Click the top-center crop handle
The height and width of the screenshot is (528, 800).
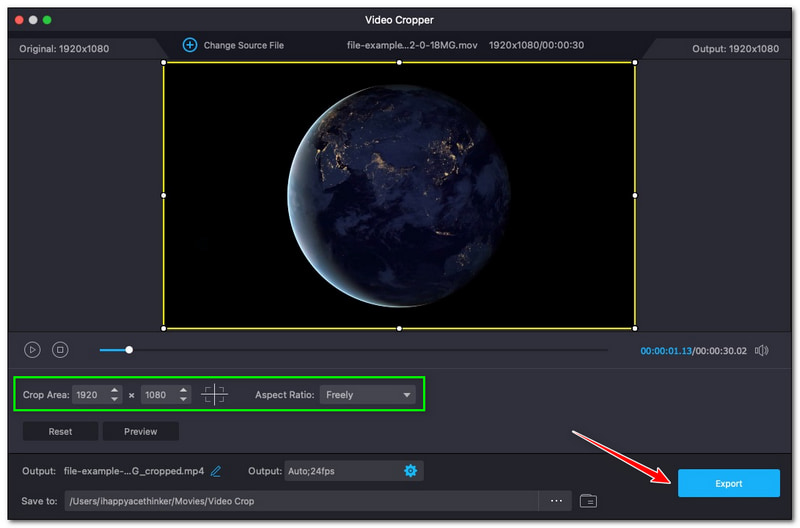point(399,62)
